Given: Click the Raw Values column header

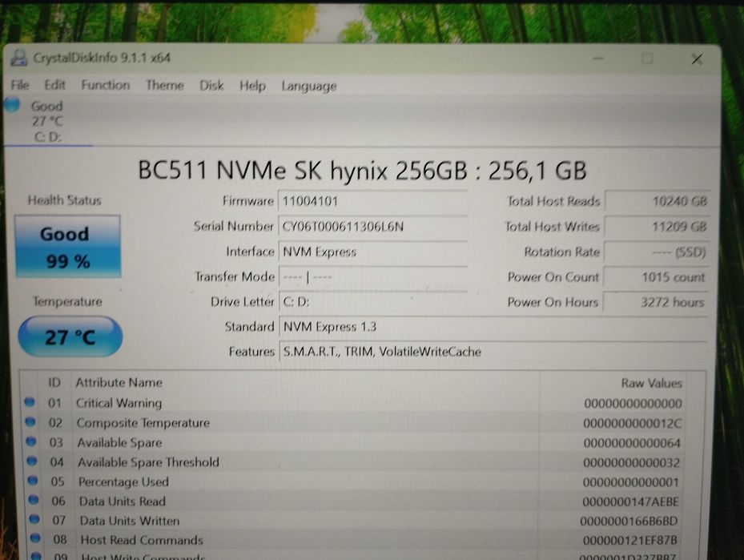Looking at the screenshot, I should pos(651,383).
